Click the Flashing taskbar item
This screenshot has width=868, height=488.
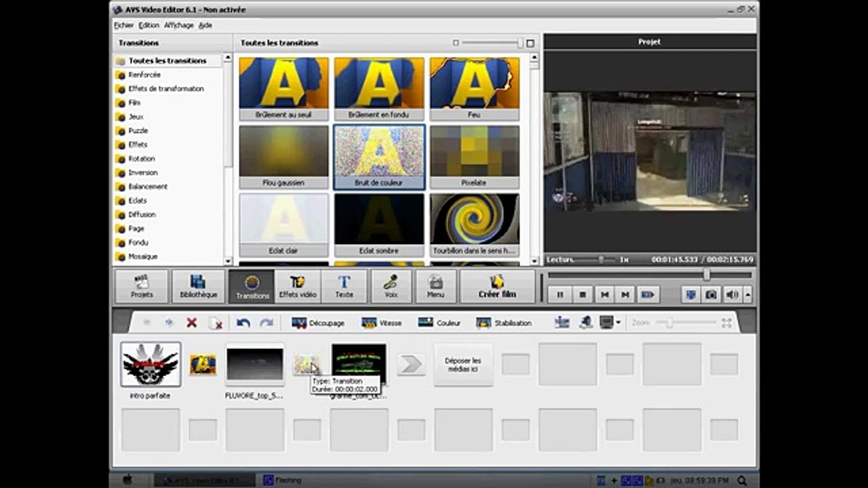pyautogui.click(x=283, y=480)
